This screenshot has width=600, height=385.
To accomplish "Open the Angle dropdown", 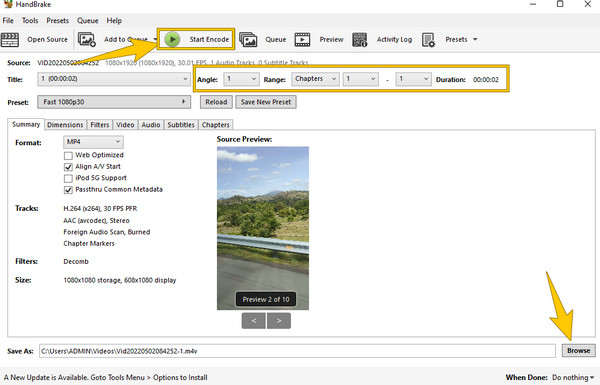I will tap(241, 79).
